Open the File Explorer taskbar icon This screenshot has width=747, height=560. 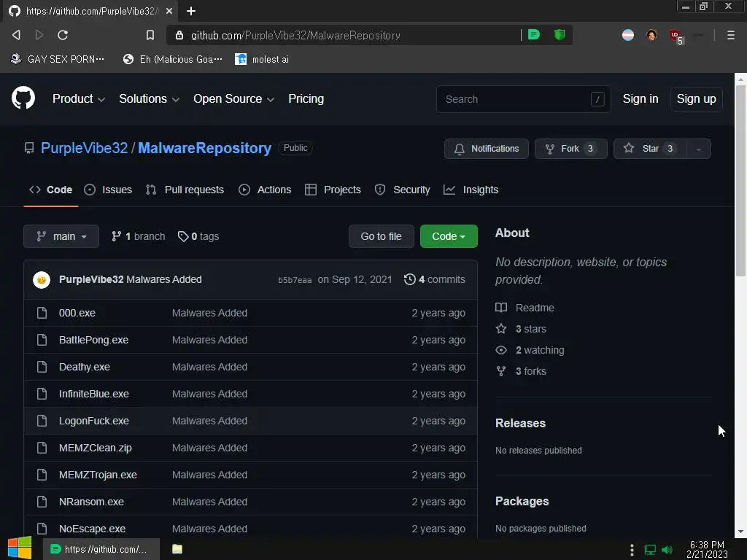[177, 549]
